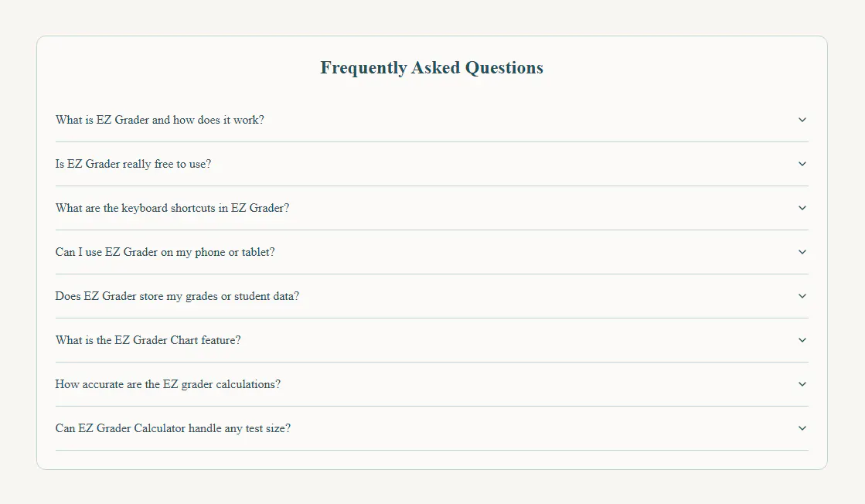Expand 'Is EZ Grader really free to use?'
Screen dimensions: 865x504
tap(133, 164)
